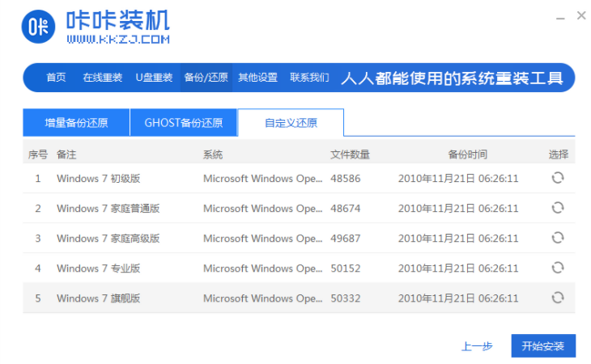Select restore icon for Windows 7 专业版
591x364 pixels.
[x=558, y=268]
